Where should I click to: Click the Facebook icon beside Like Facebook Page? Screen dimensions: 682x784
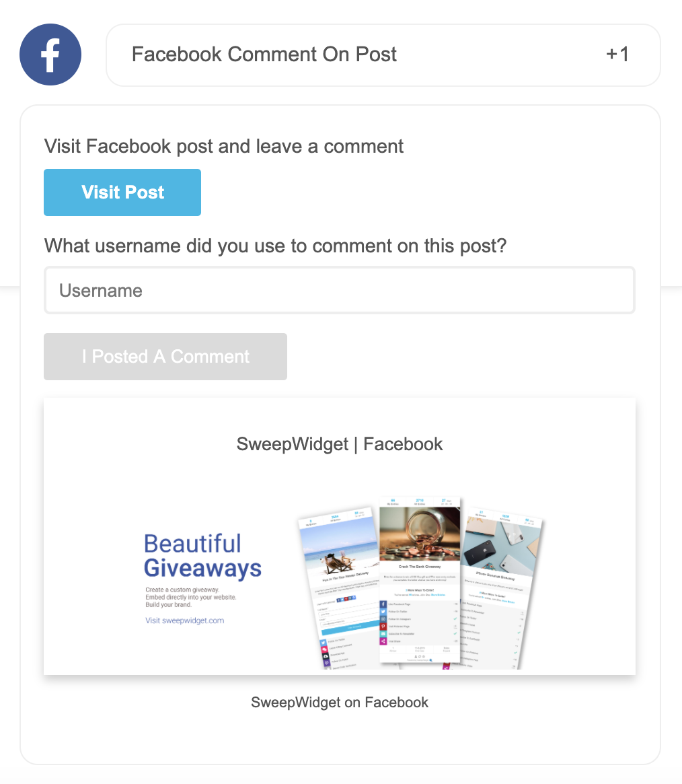pyautogui.click(x=383, y=604)
